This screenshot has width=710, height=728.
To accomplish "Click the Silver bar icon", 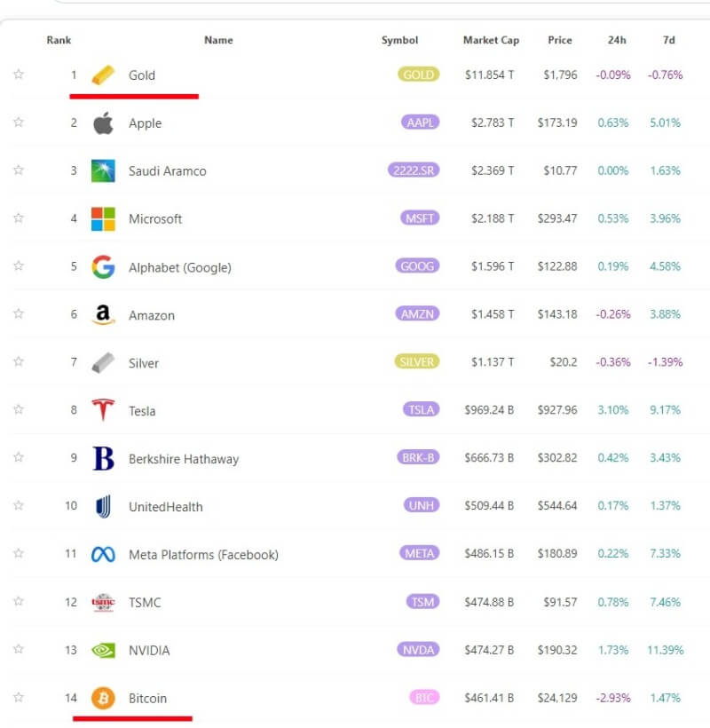I will pos(103,362).
